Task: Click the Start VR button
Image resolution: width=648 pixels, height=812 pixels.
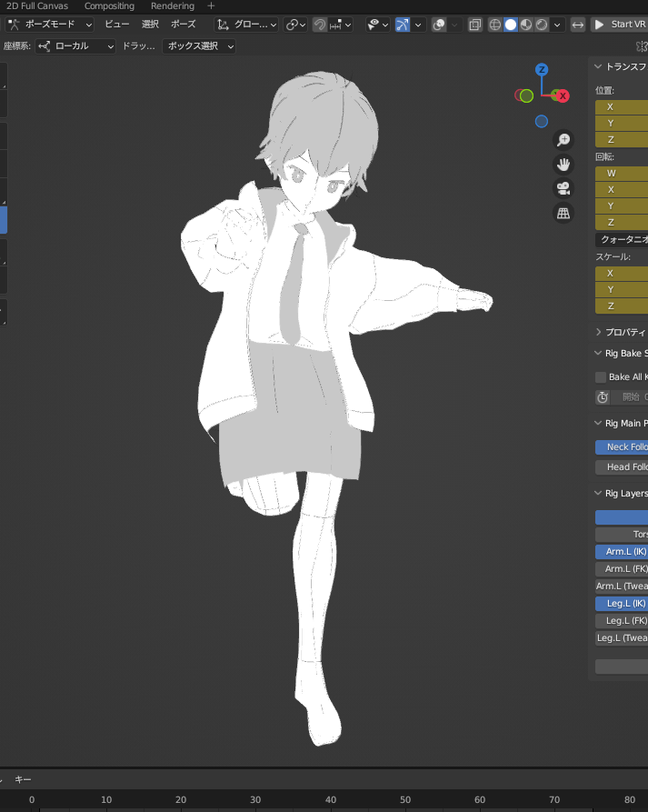Action: tap(620, 25)
